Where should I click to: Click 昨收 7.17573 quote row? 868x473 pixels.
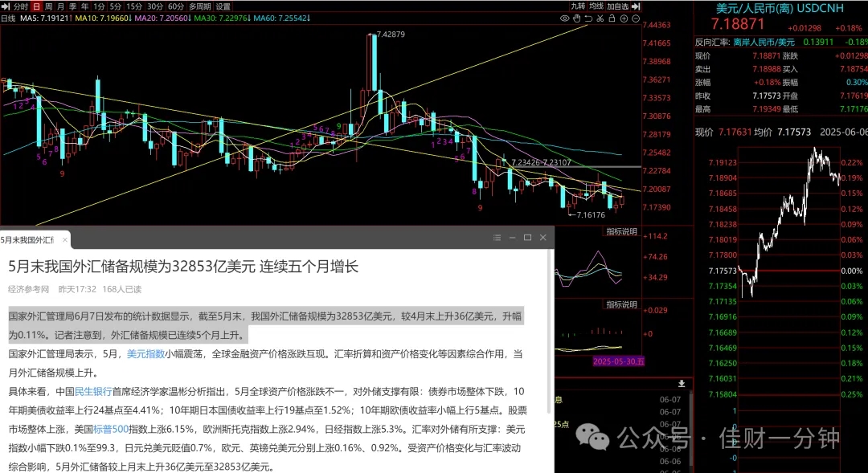[x=738, y=96]
